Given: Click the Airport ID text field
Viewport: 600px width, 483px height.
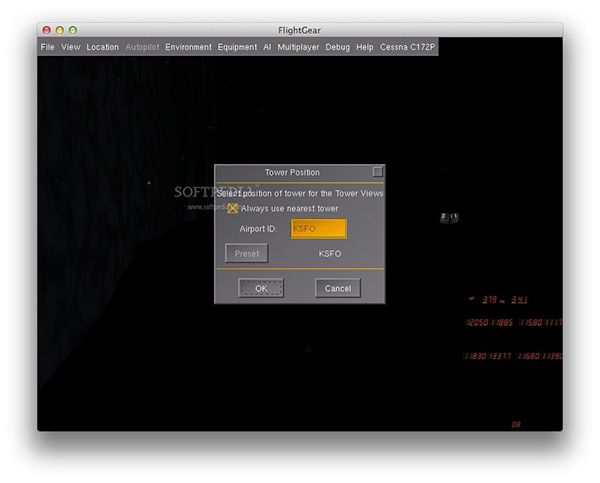Looking at the screenshot, I should (x=318, y=229).
